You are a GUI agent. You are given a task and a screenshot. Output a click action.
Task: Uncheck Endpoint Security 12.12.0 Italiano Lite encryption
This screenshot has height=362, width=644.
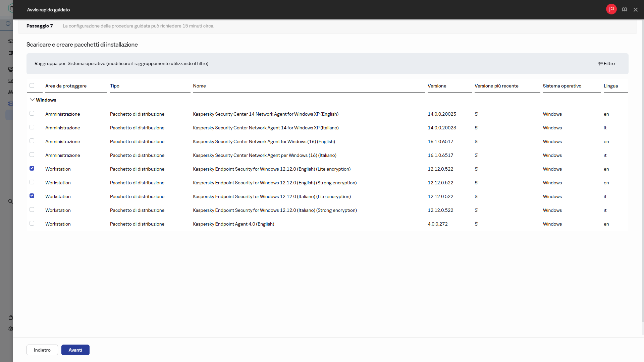pyautogui.click(x=32, y=196)
